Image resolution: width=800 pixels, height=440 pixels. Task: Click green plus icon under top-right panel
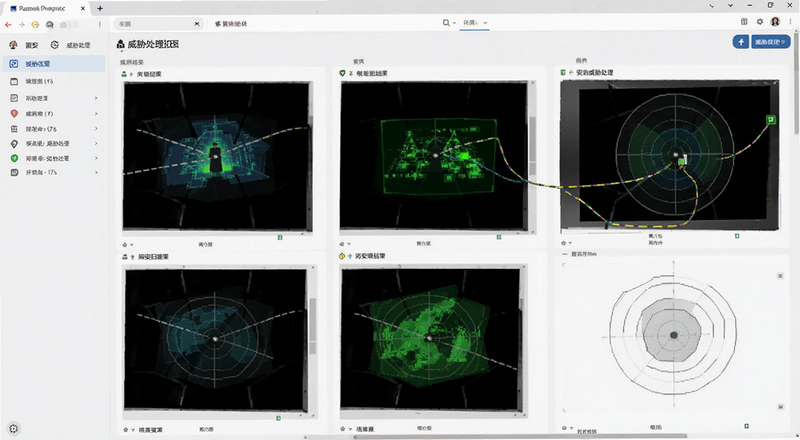click(737, 236)
